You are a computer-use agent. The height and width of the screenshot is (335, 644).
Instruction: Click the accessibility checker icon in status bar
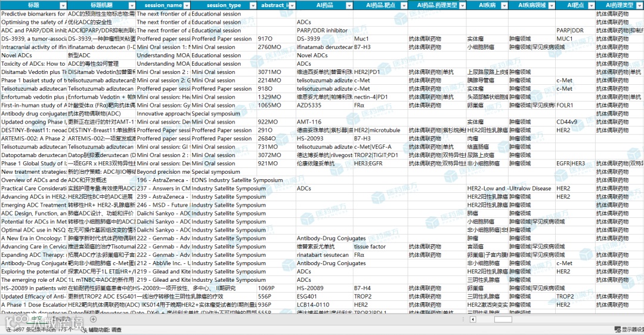tap(84, 330)
